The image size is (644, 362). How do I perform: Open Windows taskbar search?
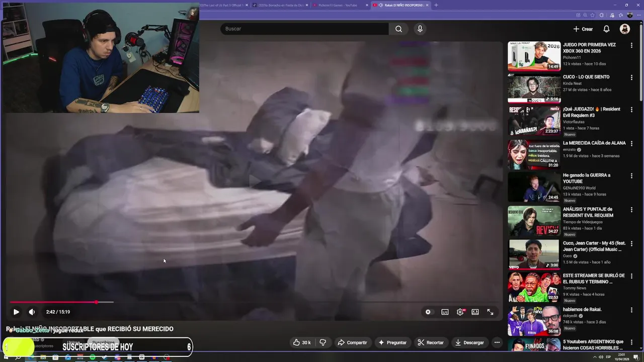pyautogui.click(x=18, y=357)
